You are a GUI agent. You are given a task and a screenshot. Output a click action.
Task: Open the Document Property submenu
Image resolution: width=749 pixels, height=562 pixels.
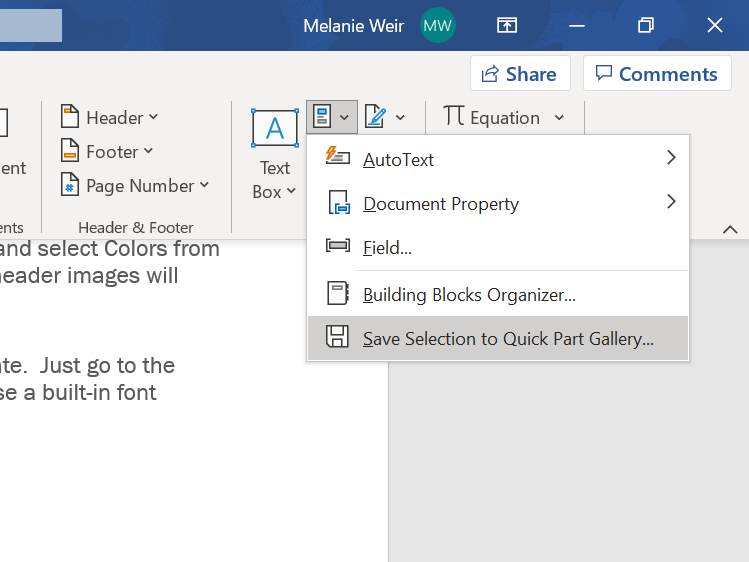point(498,203)
